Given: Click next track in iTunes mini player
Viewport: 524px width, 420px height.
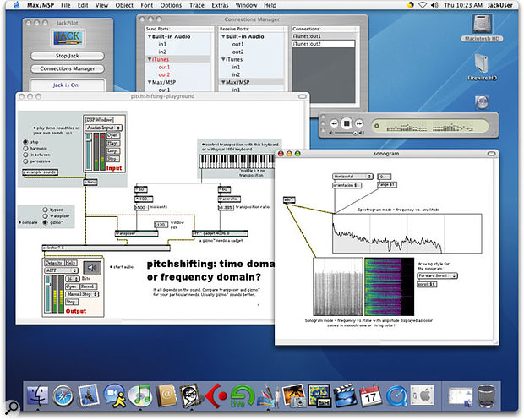Looking at the screenshot, I should click(359, 123).
